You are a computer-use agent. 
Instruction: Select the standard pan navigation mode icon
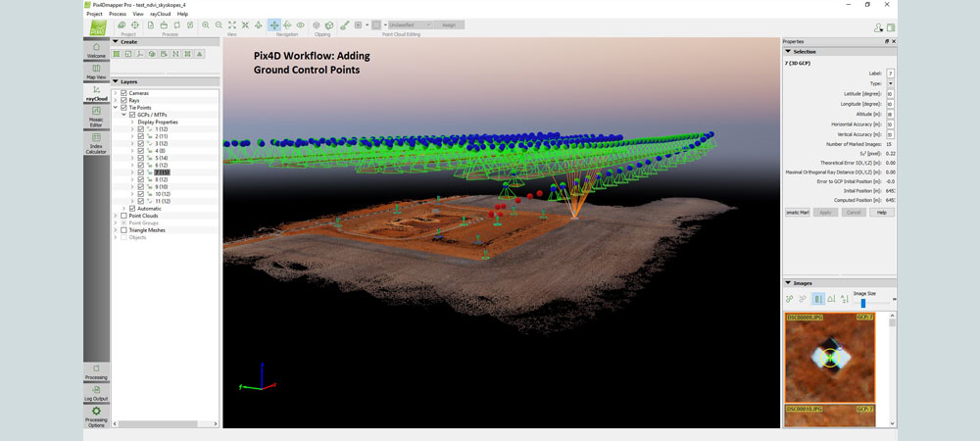274,24
